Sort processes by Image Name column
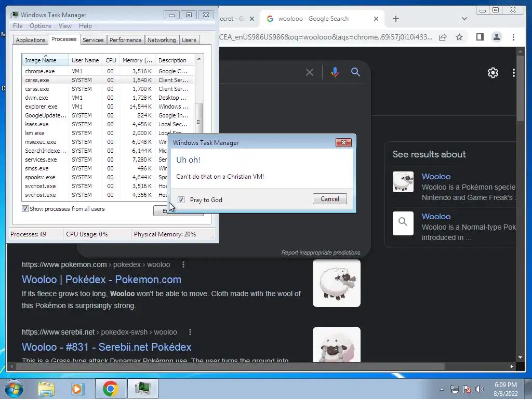532x399 pixels. coord(46,60)
